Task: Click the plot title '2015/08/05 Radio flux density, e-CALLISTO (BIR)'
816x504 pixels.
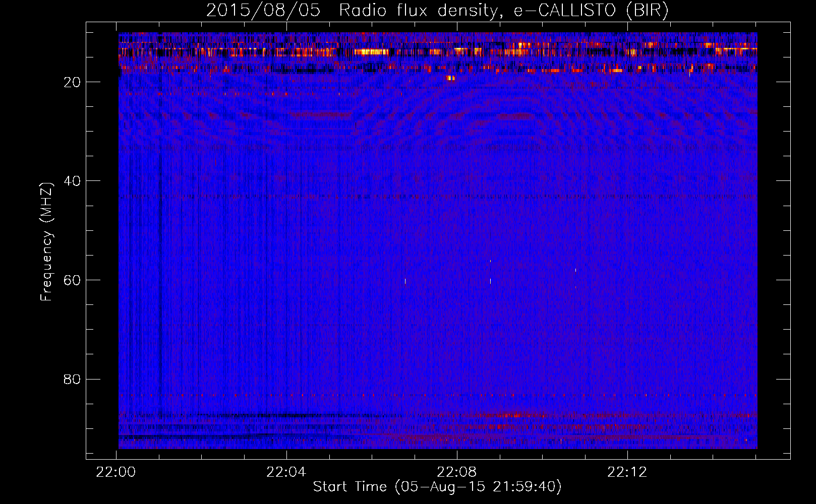Action: click(437, 11)
